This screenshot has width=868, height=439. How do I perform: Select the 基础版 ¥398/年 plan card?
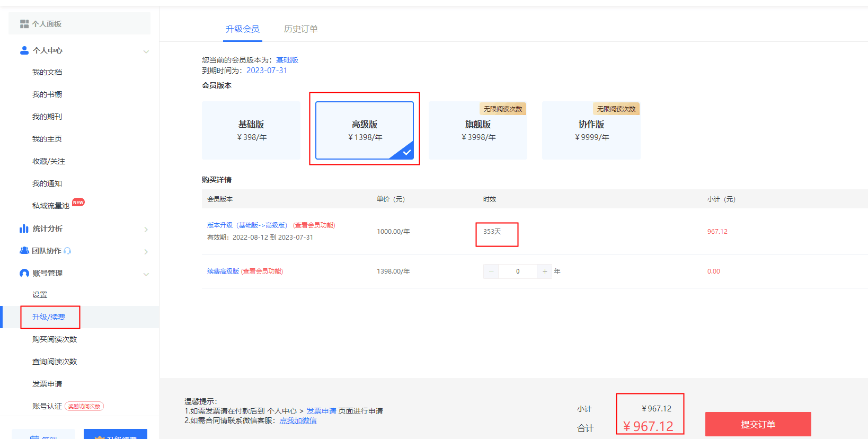point(251,130)
